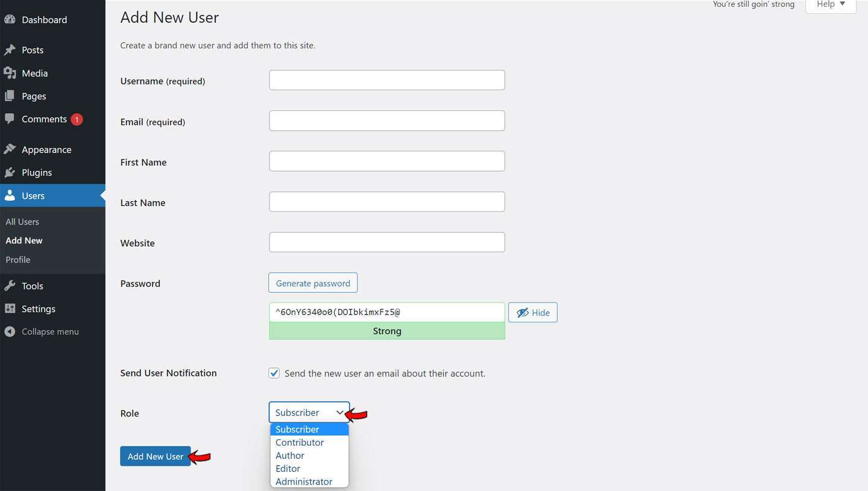Open the Profile submenu link

[x=18, y=260]
